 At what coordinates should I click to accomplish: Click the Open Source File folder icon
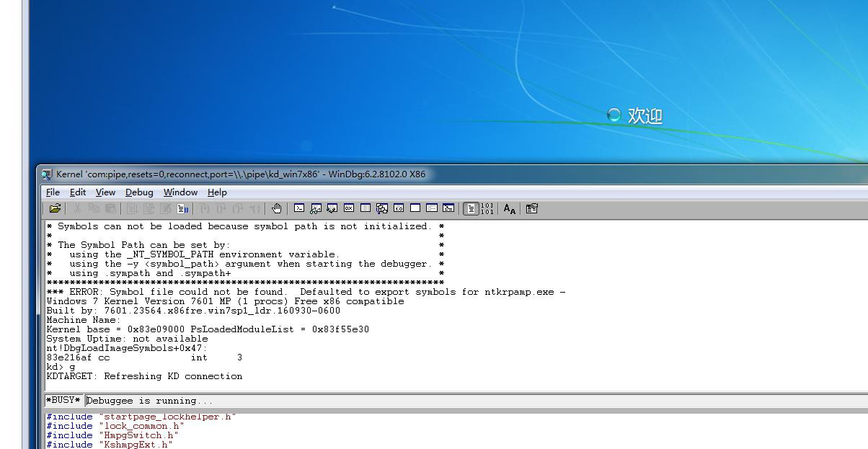(x=55, y=209)
